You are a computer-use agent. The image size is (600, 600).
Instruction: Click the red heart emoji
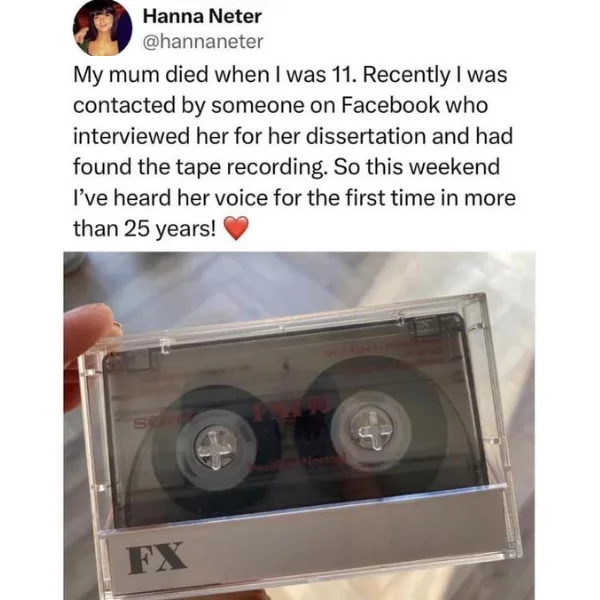click(x=236, y=228)
